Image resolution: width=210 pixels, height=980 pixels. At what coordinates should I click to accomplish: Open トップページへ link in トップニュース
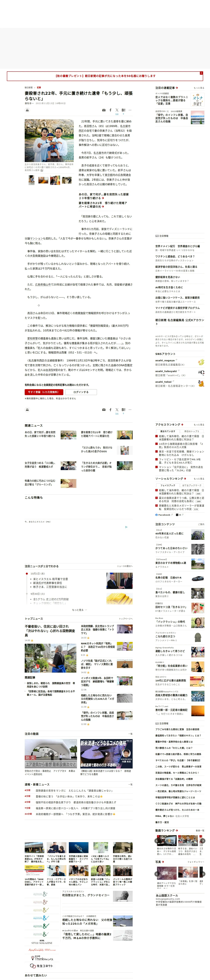click(126, 619)
